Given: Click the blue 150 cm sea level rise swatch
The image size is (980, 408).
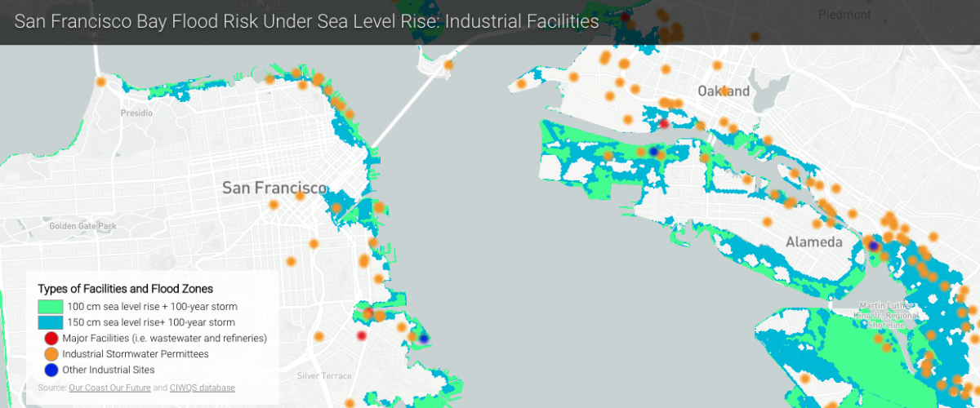Looking at the screenshot, I should click(50, 322).
